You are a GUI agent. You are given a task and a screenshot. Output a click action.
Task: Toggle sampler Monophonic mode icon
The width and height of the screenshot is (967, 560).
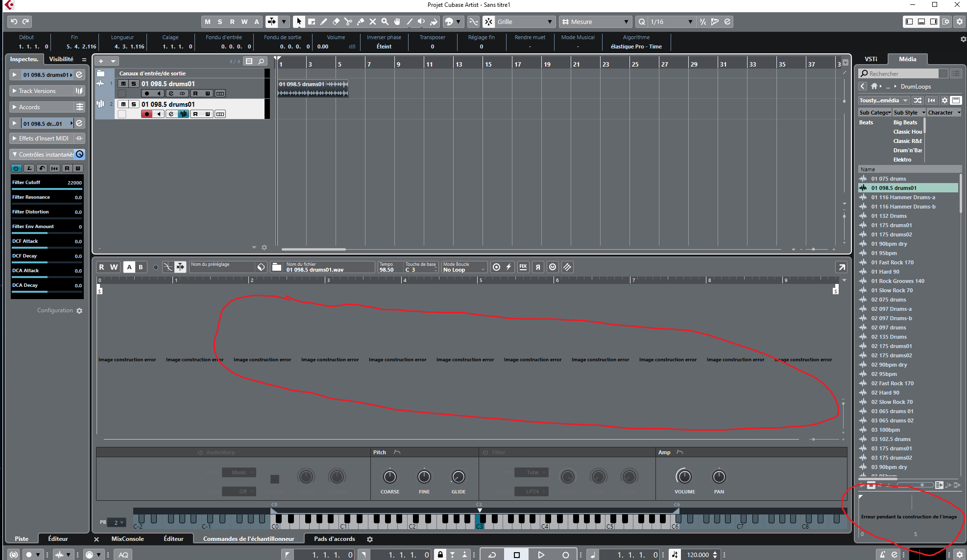(553, 267)
